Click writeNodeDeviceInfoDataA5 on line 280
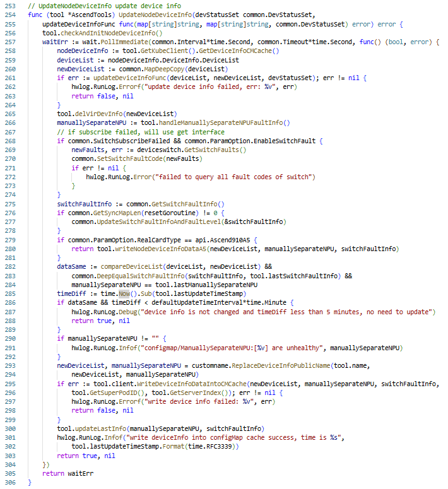 click(x=161, y=249)
